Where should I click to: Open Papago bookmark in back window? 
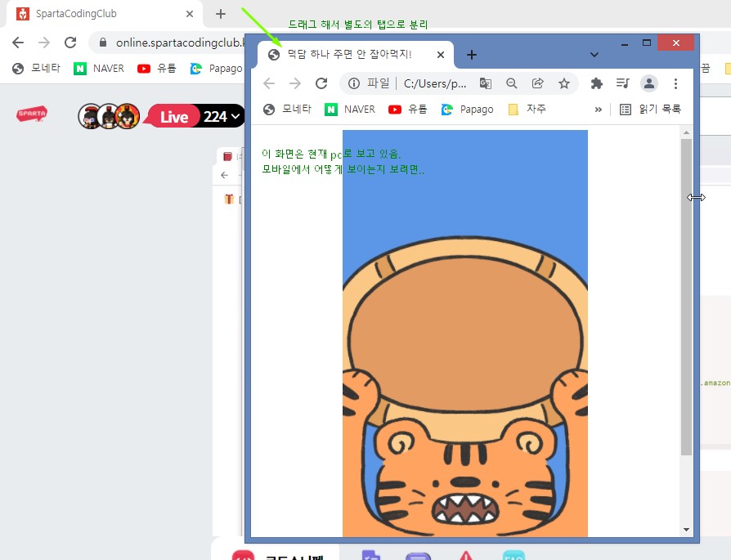coord(217,69)
